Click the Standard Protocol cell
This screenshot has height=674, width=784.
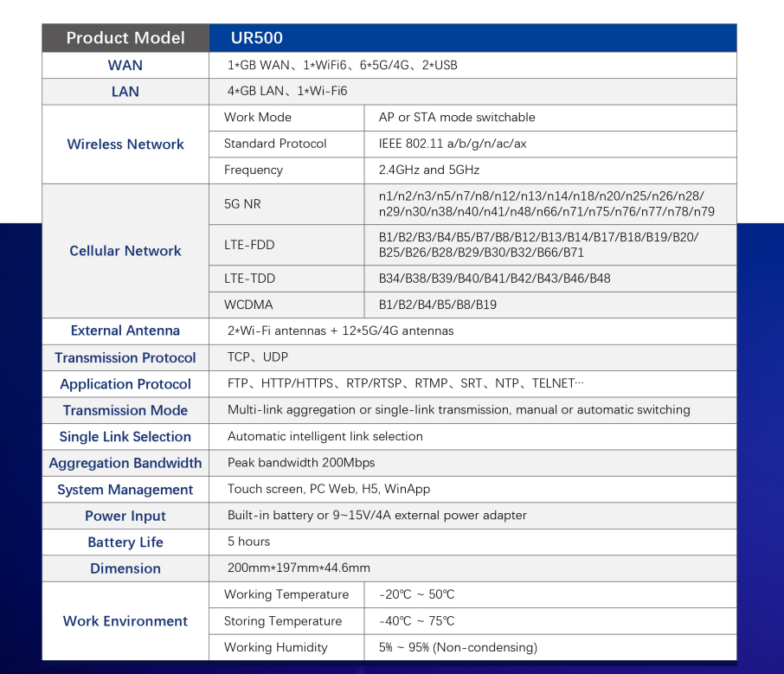[x=287, y=144]
